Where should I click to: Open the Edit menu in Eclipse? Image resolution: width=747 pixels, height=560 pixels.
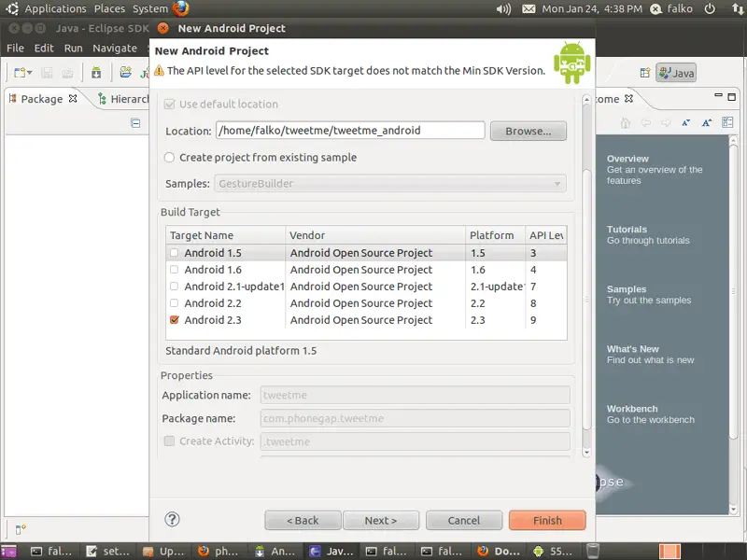point(44,49)
